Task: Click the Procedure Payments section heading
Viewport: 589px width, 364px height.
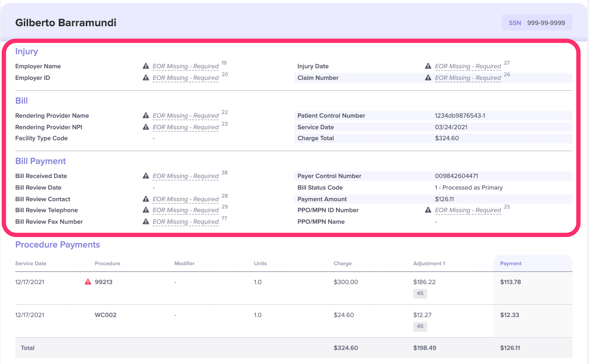Action: click(57, 245)
